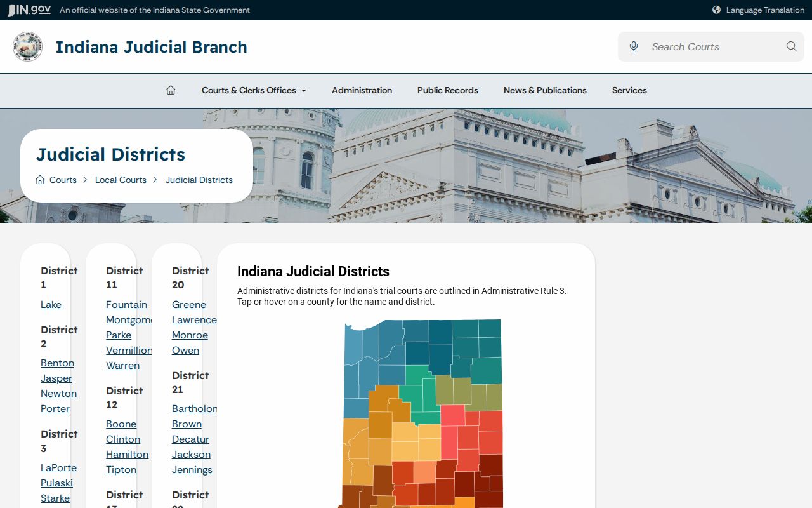Screen dimensions: 812x508
Task: Click the Indiana state seal icon
Action: pyautogui.click(x=27, y=46)
